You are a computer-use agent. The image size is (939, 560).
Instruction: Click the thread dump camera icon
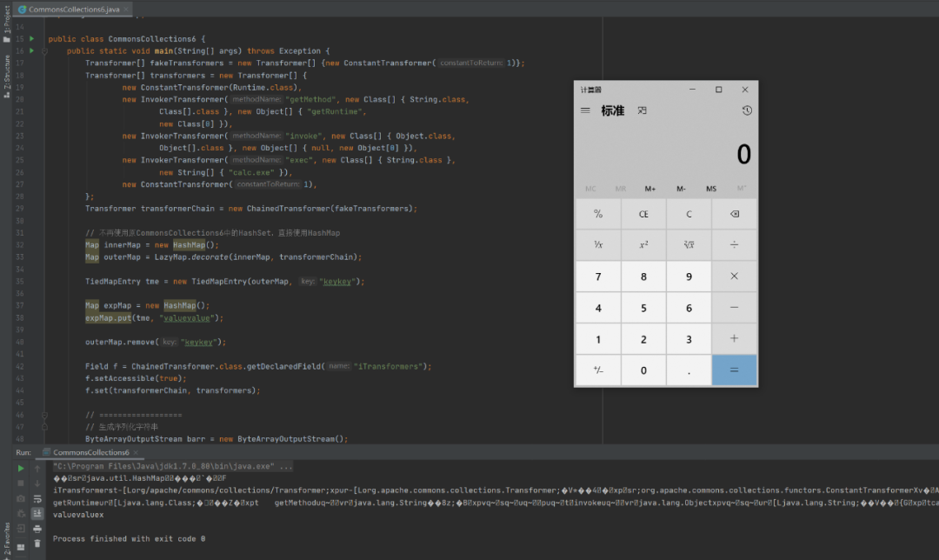coord(20,498)
